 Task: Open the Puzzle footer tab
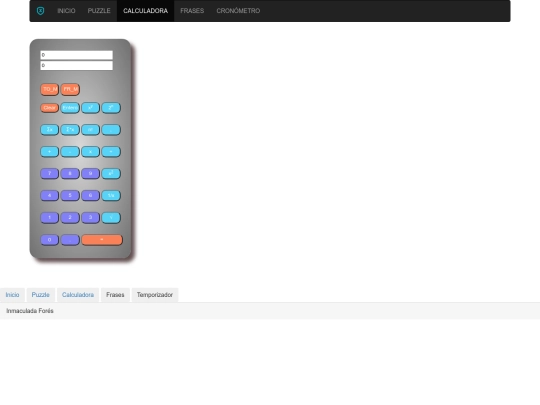tap(41, 295)
